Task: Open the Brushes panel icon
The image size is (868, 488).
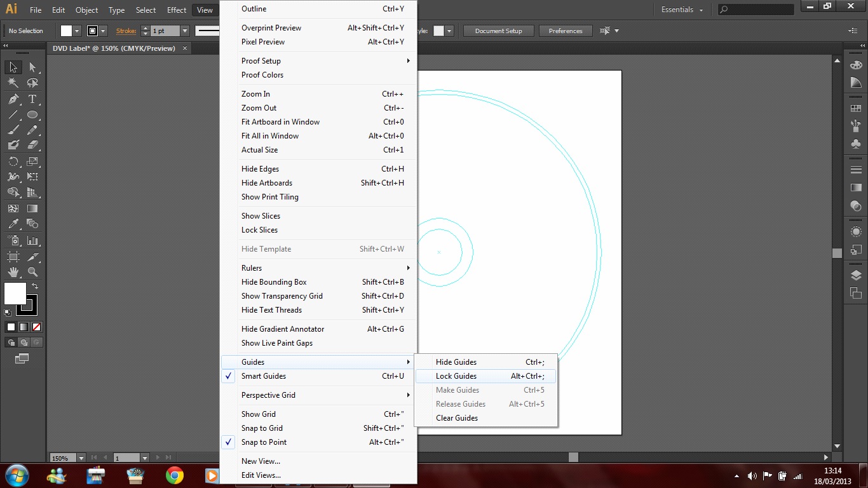Action: pyautogui.click(x=856, y=125)
